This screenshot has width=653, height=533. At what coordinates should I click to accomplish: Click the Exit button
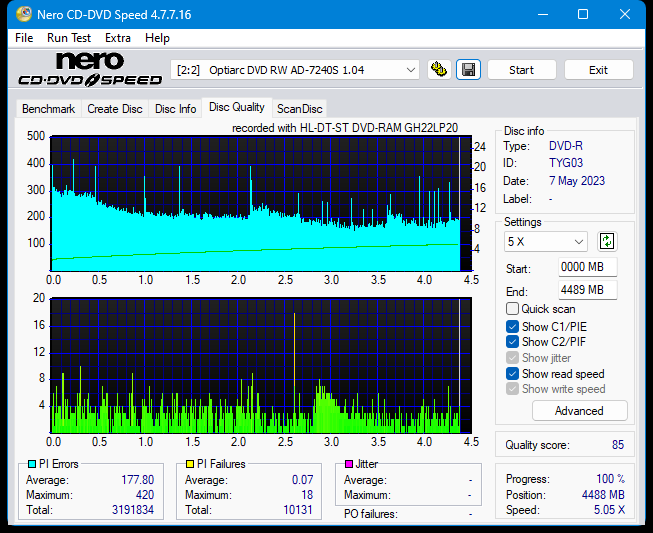[598, 70]
